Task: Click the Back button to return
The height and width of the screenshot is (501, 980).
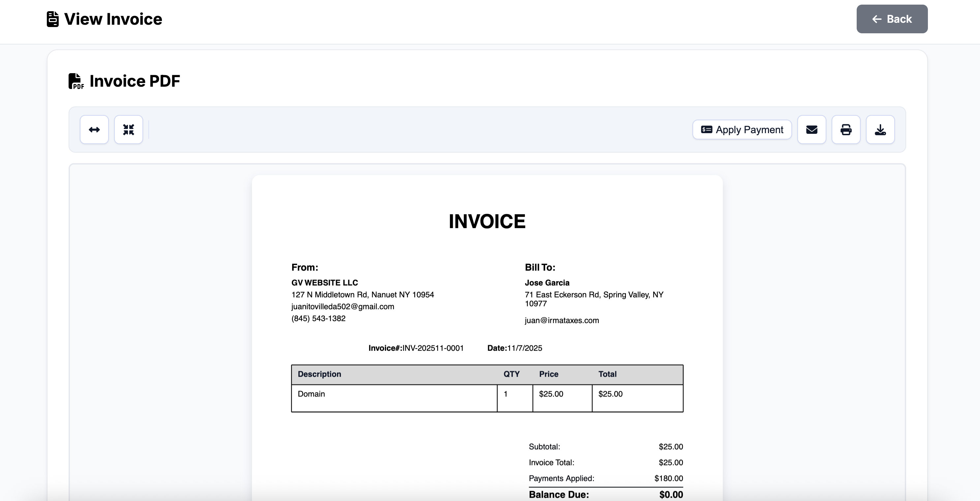Action: point(892,19)
